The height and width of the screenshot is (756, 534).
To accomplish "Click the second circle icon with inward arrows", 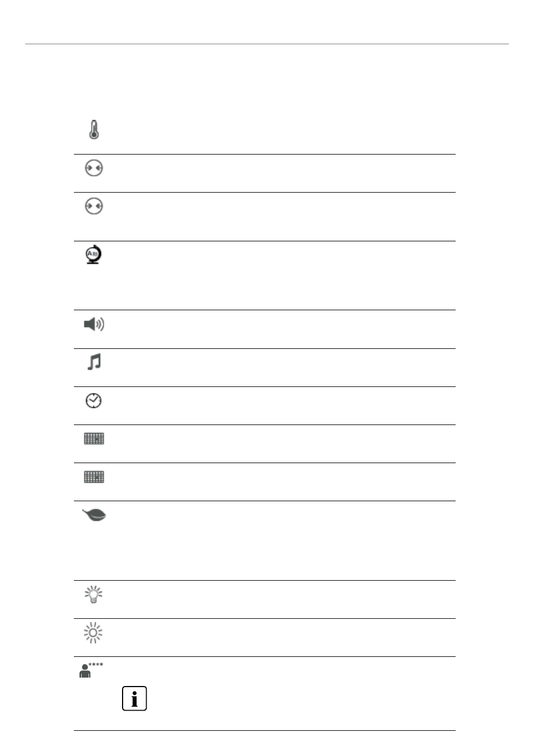I will coord(94,206).
